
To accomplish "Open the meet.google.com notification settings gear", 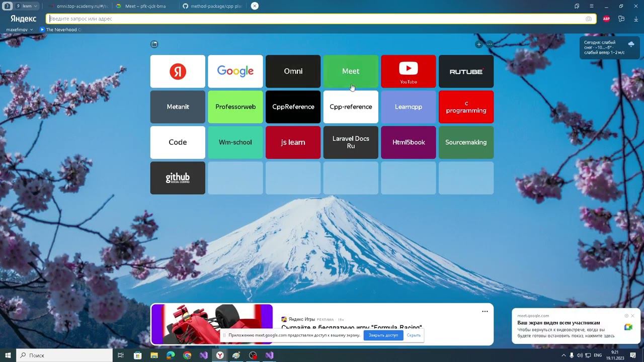I will (626, 316).
